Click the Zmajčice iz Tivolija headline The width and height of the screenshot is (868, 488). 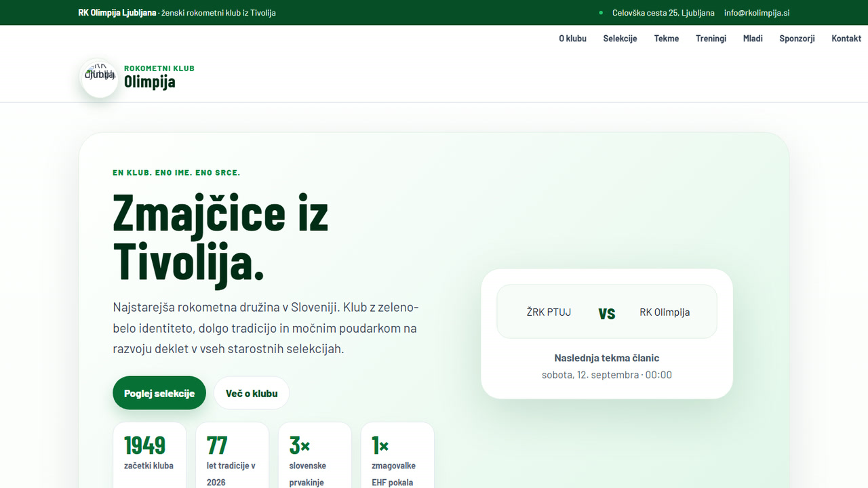[221, 237]
